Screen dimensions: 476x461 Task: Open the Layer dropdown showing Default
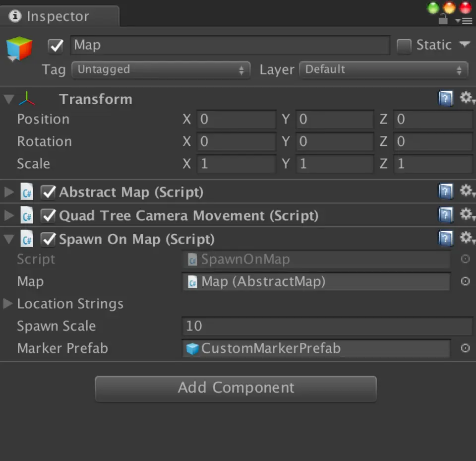383,69
